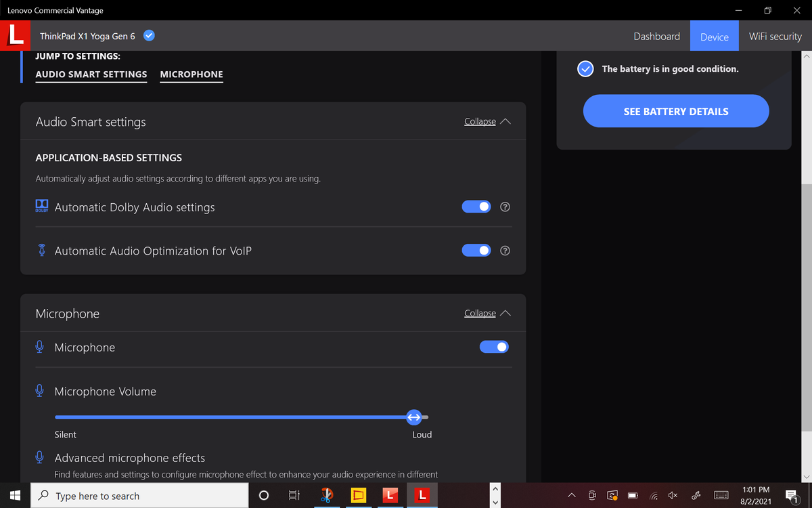Screen dimensions: 812x508
Task: Open help for Automatic Audio Optimization for VoIP
Action: [505, 251]
